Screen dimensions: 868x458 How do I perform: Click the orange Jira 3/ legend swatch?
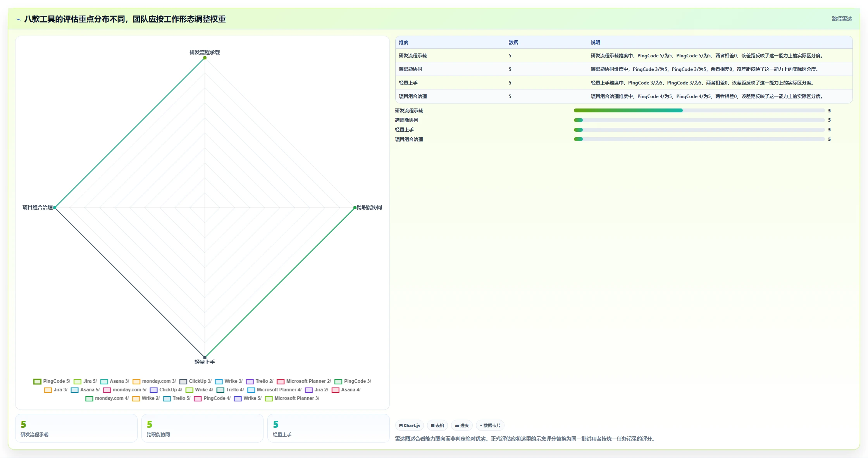pos(48,390)
